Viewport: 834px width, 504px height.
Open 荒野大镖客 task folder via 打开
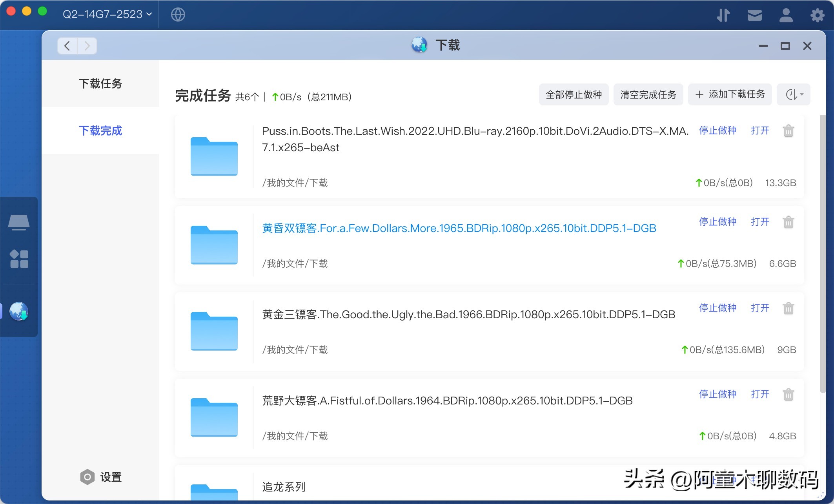point(760,394)
